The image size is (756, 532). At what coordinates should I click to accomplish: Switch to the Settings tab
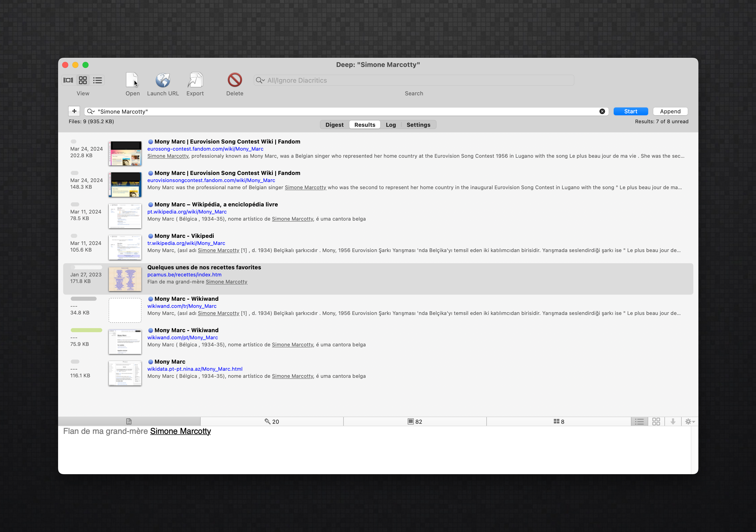[418, 125]
